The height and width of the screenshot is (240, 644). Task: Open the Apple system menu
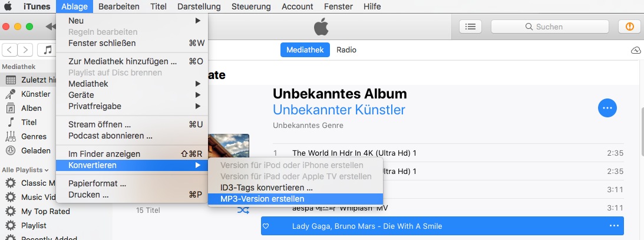8,6
